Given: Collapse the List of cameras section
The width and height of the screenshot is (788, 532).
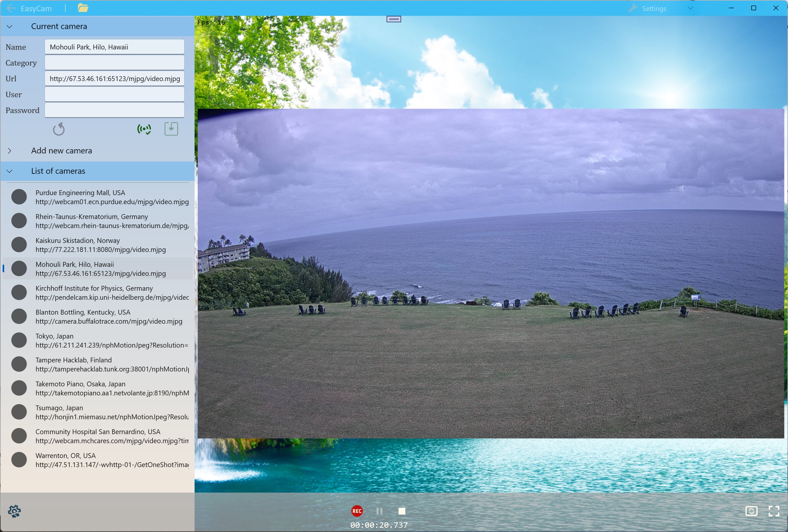Looking at the screenshot, I should point(9,171).
